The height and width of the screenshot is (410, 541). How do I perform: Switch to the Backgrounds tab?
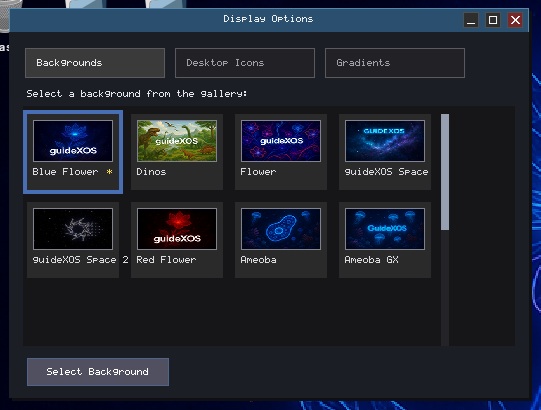[95, 63]
